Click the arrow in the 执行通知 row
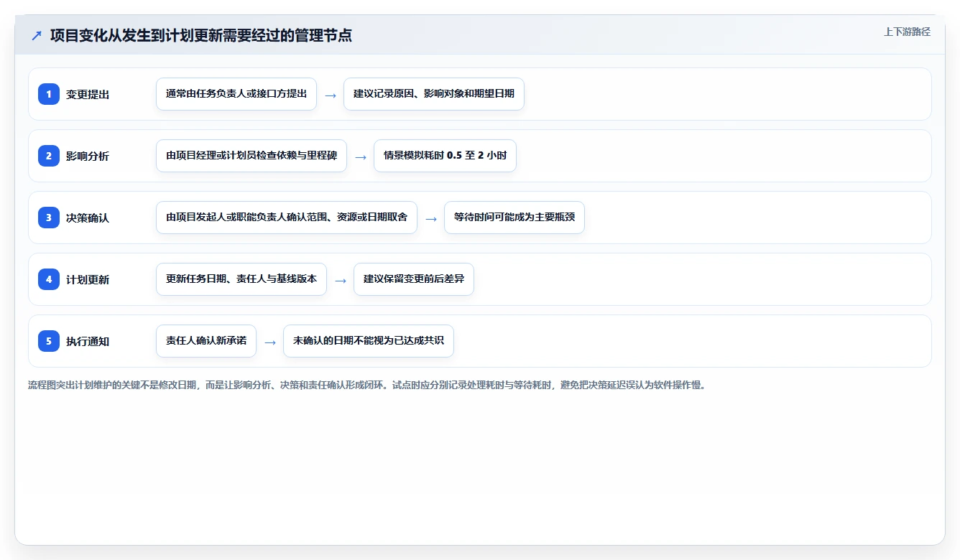This screenshot has height=560, width=960. pyautogui.click(x=270, y=342)
